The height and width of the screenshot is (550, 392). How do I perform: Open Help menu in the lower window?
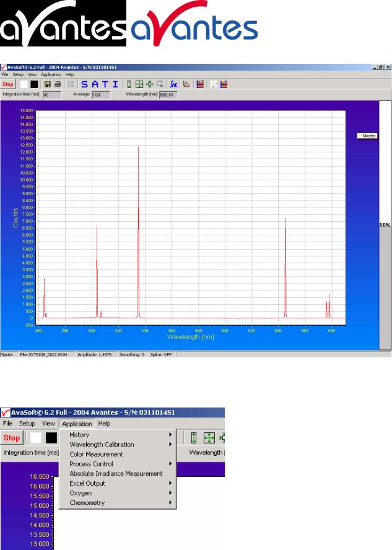tap(104, 424)
